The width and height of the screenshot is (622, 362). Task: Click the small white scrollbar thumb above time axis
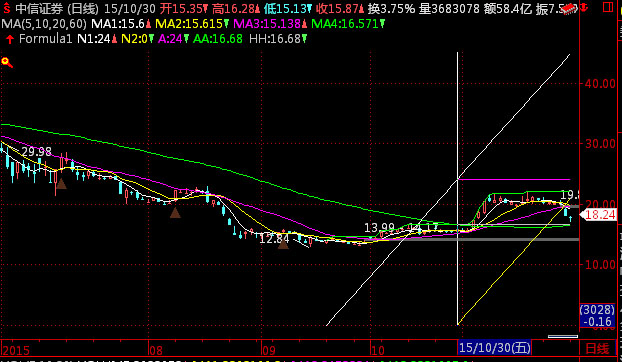(563, 337)
